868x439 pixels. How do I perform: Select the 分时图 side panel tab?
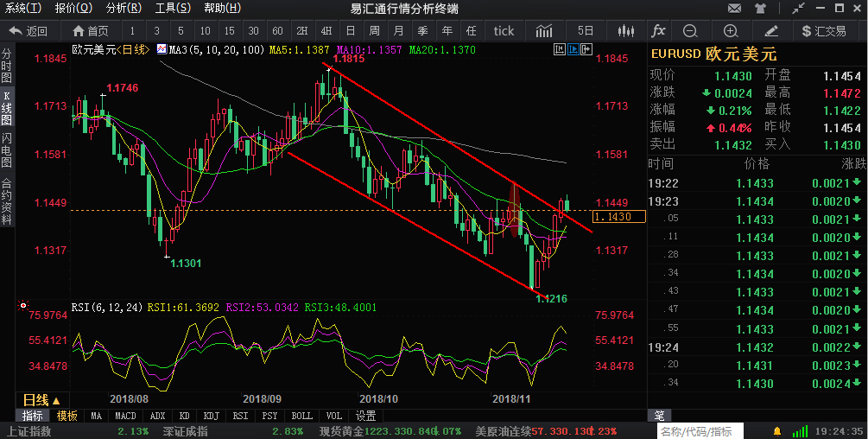coord(7,66)
